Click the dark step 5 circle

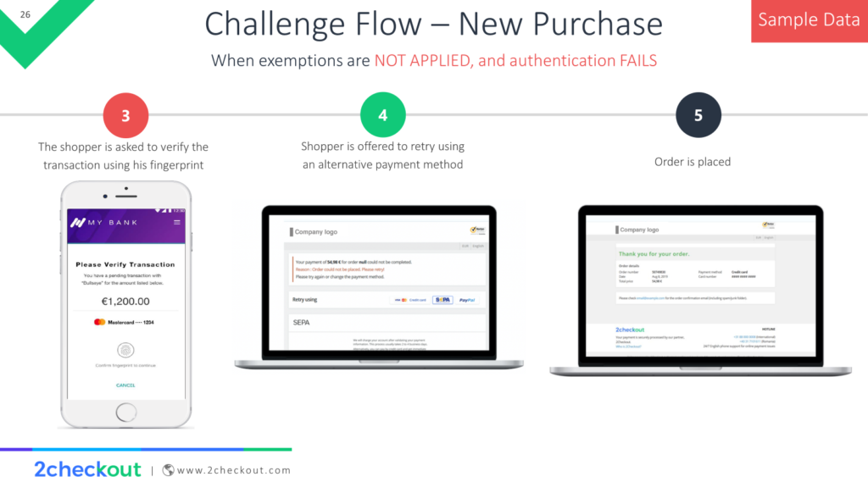(x=698, y=114)
